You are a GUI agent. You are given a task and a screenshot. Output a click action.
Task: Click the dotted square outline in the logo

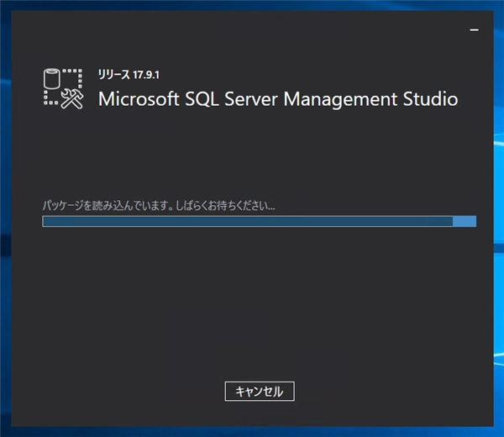tap(72, 76)
